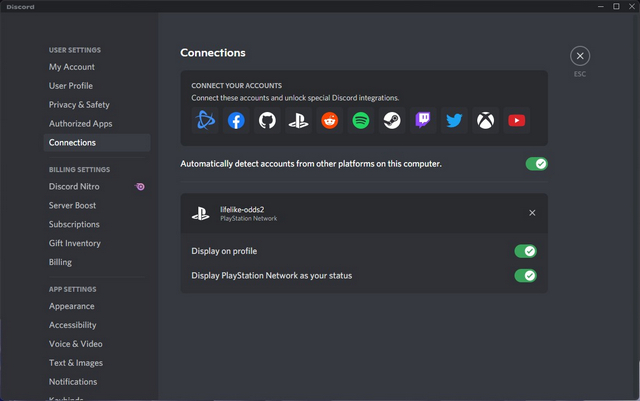Image resolution: width=640 pixels, height=401 pixels.
Task: Go to Accessibility settings
Action: pos(97,325)
